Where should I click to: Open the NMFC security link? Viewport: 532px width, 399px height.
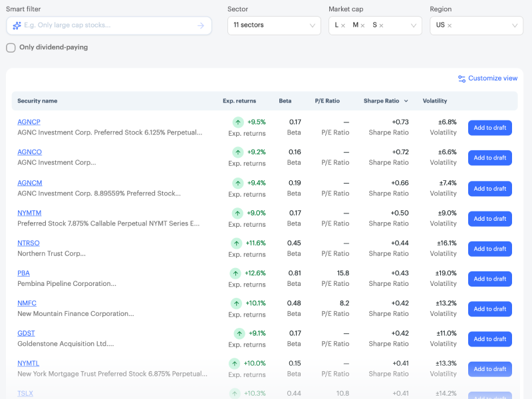tap(27, 303)
